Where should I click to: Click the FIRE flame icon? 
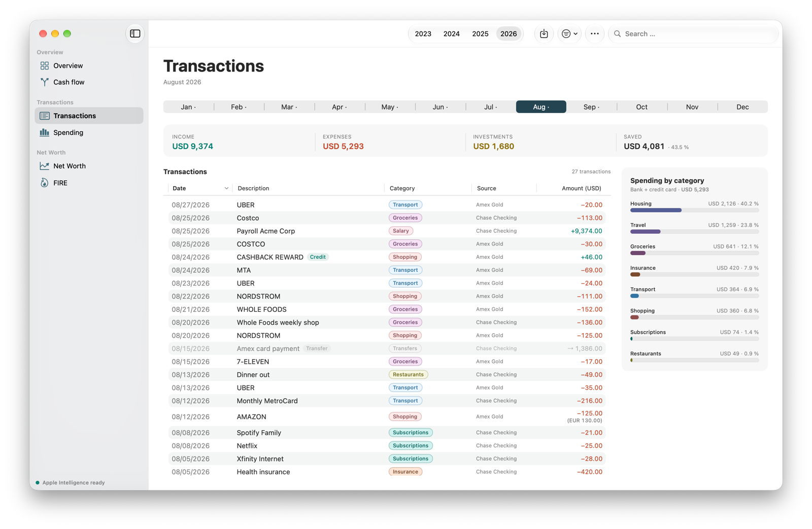45,183
